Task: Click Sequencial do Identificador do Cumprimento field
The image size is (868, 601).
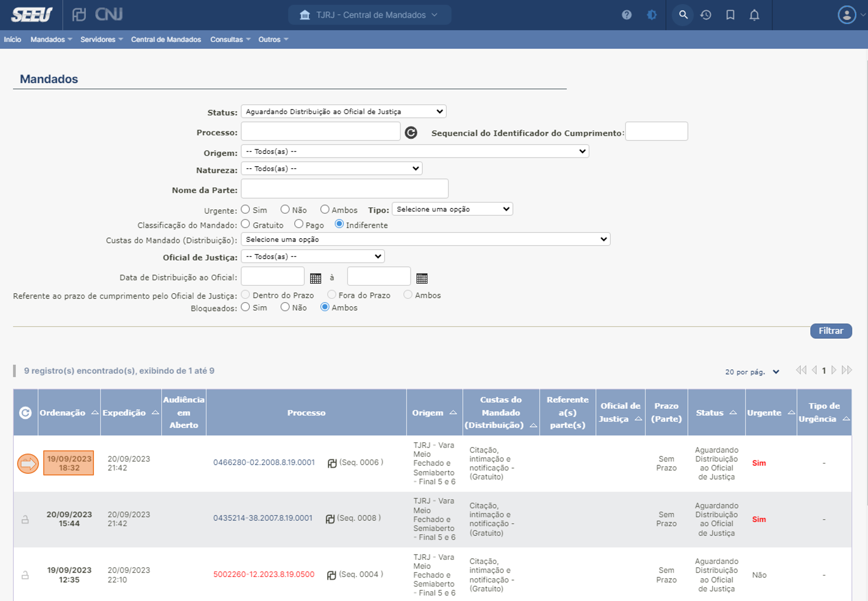Action: tap(656, 131)
